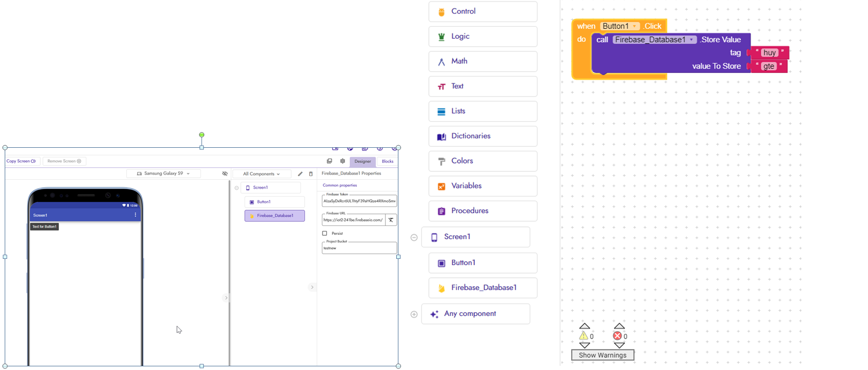
Task: Click the Copy Screen button
Action: [21, 161]
